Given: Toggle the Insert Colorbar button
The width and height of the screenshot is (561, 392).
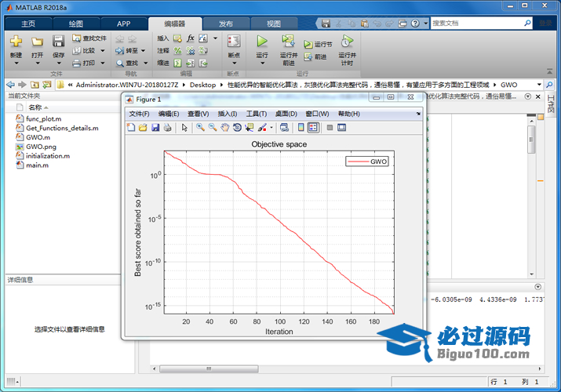Looking at the screenshot, I should pos(301,128).
